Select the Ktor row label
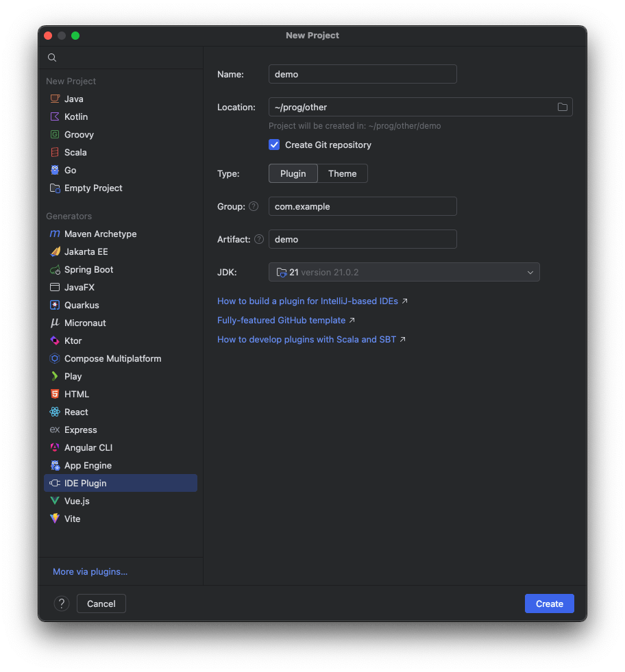The height and width of the screenshot is (672, 625). 73,340
